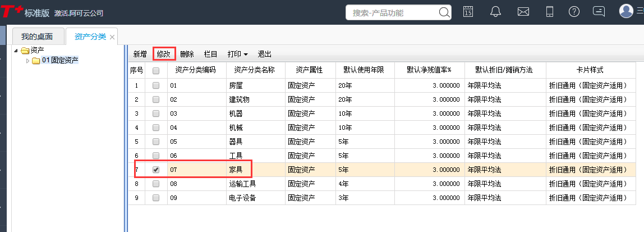Viewport: 644px width, 232px height.
Task: Focus the 搜索-产品功能 search box
Action: coord(393,12)
